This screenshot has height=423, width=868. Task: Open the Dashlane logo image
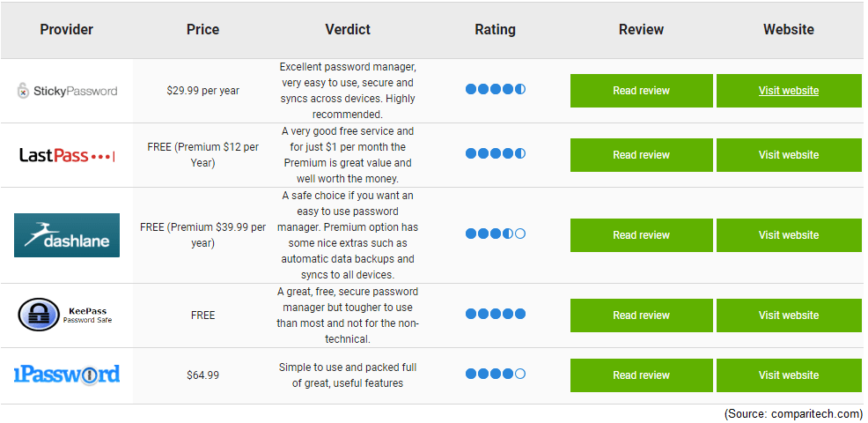(x=67, y=235)
